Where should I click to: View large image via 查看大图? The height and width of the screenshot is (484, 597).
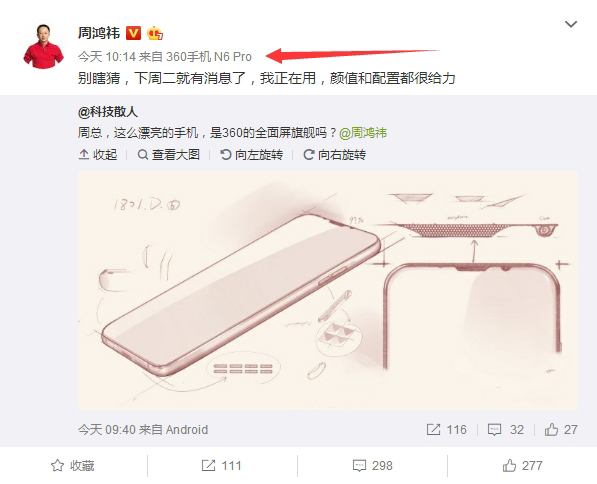(x=169, y=155)
